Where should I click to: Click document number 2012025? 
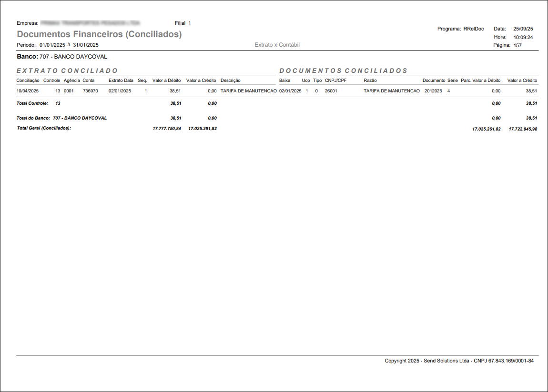point(433,90)
